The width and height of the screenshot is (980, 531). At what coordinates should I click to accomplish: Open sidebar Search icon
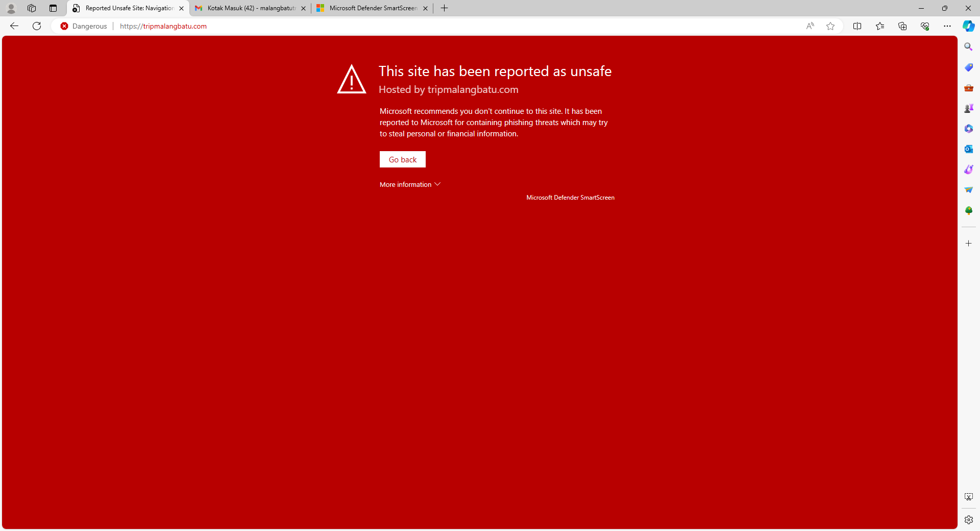coord(968,46)
